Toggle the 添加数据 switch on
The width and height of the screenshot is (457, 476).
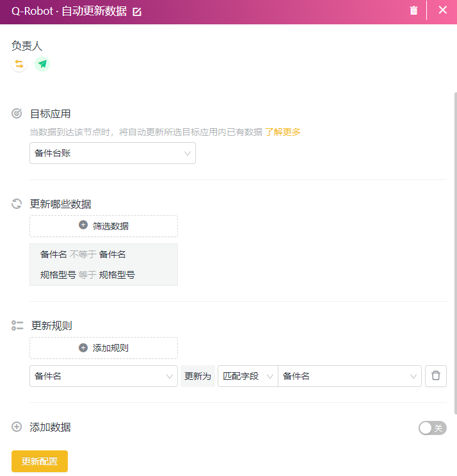coord(433,428)
